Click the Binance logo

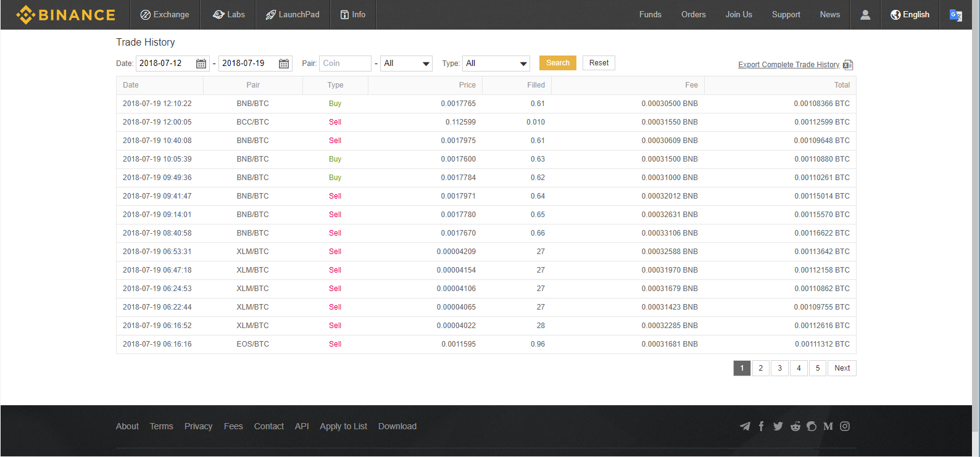65,15
